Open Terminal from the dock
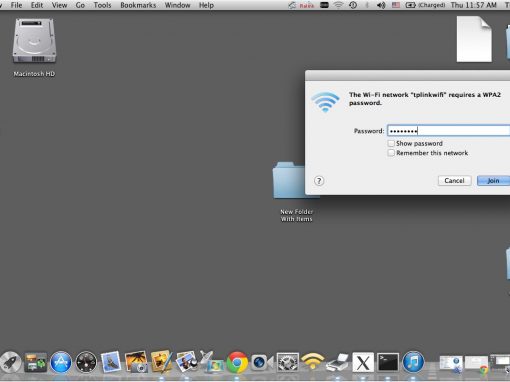The width and height of the screenshot is (510, 382). point(388,362)
